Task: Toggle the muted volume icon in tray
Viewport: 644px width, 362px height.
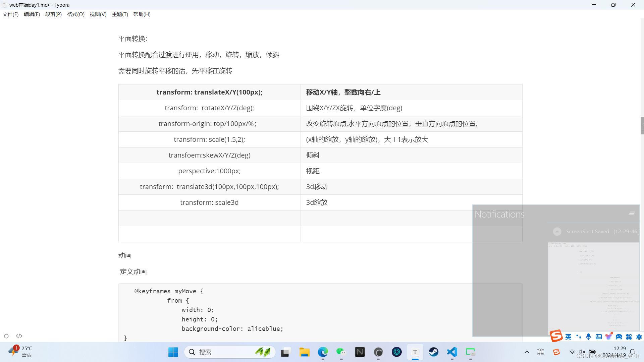Action: (582, 352)
